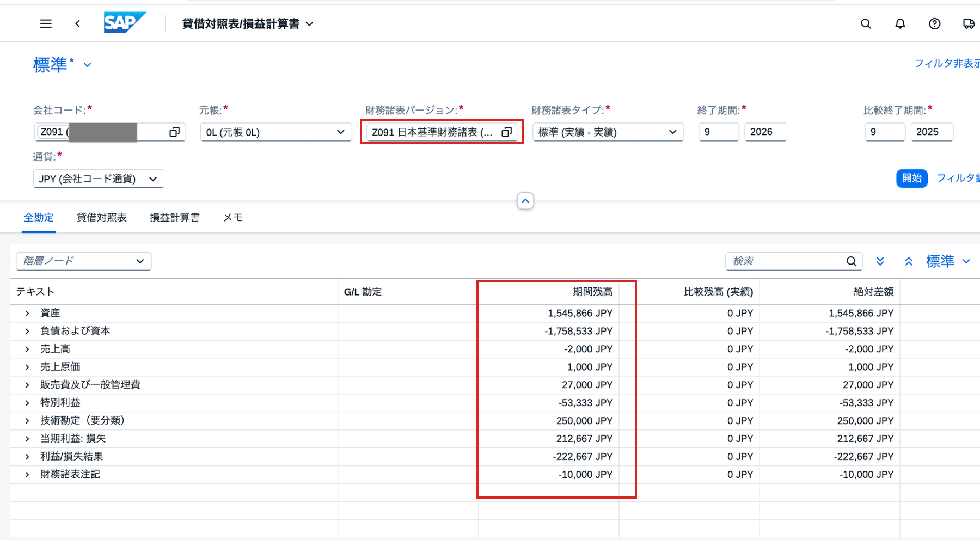Expand the 販売費及び一般管理費 row
Screen dimensions: 980x540
tap(27, 385)
